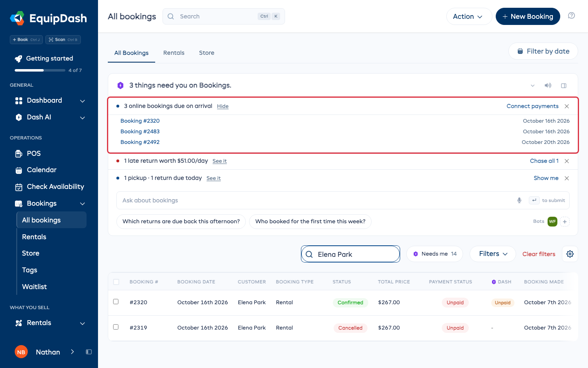
Task: Click the microphone icon in Ask field
Action: point(519,200)
